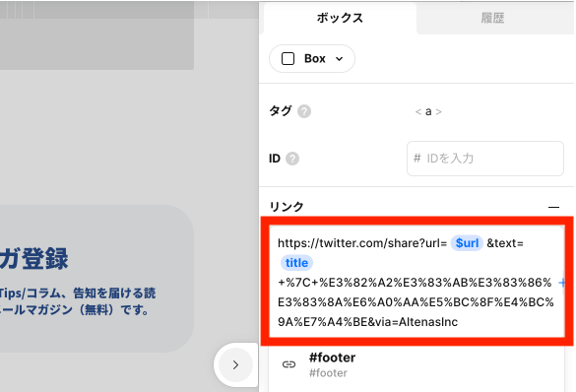The image size is (576, 392).
Task: Click the right arrow collapse panel button
Action: [235, 364]
